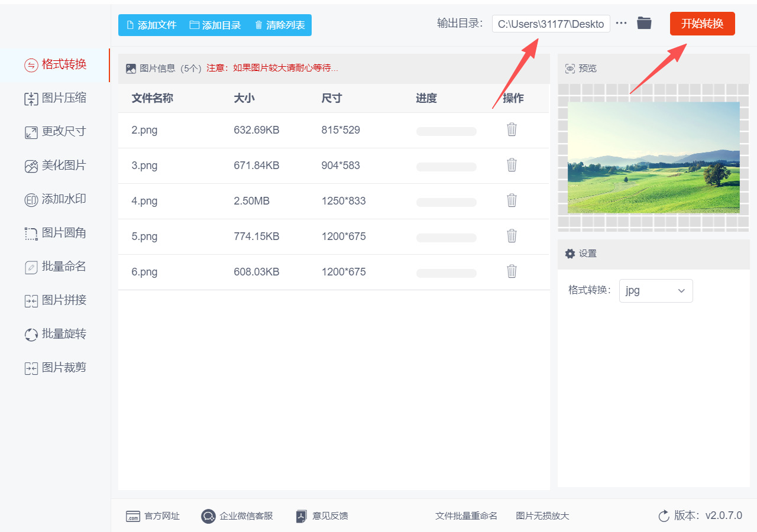This screenshot has width=757, height=532.
Task: Delete 2.png using its trash icon
Action: (x=512, y=129)
